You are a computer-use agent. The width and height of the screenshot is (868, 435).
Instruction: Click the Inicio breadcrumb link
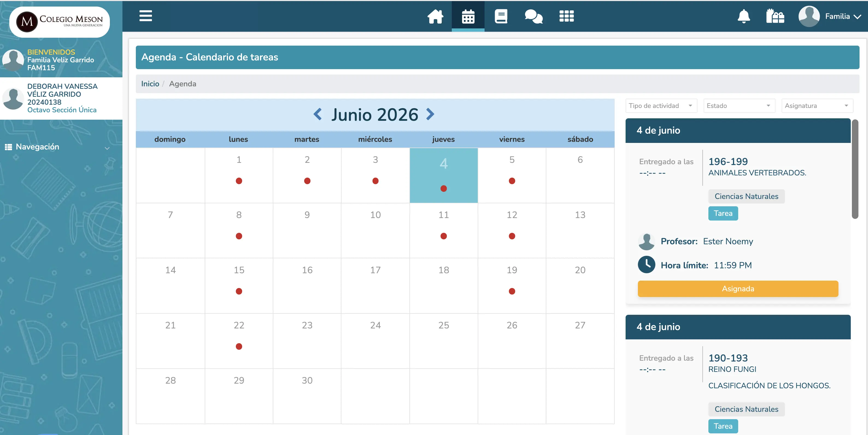[x=150, y=84]
